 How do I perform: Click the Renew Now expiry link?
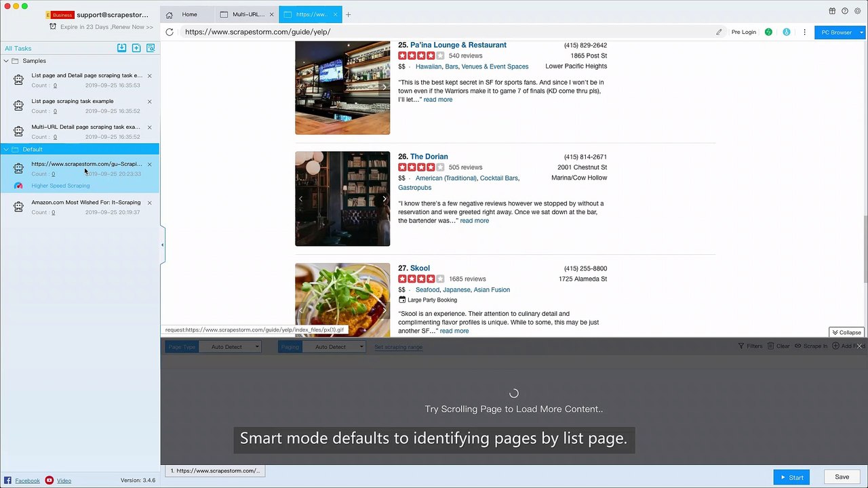tap(133, 27)
